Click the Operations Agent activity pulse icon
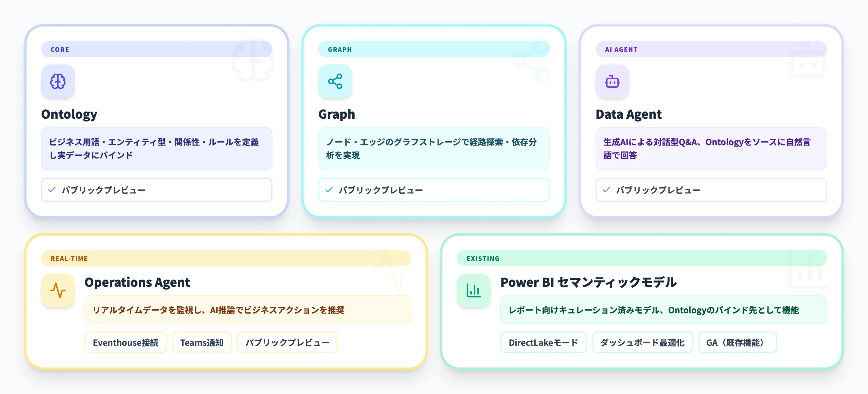868x394 pixels. point(58,290)
